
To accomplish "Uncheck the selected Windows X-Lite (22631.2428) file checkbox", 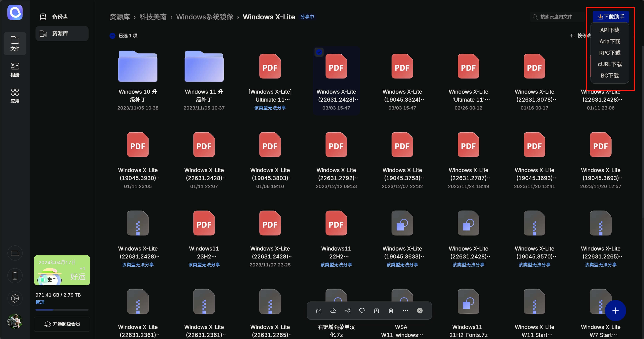I will pyautogui.click(x=319, y=52).
